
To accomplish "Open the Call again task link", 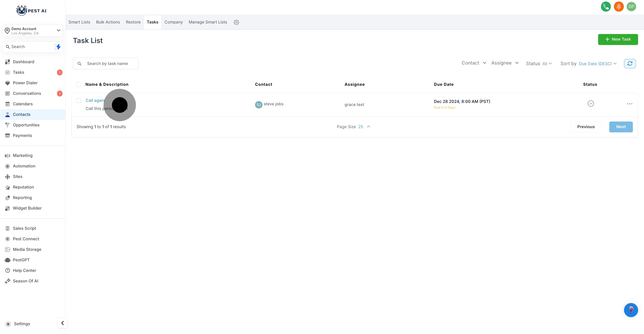I will coord(95,101).
